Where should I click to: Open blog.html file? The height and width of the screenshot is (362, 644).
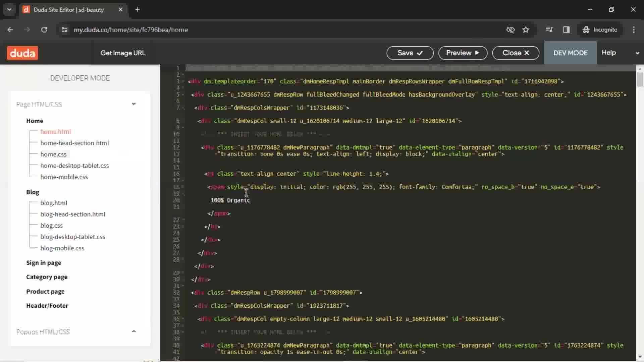54,203
